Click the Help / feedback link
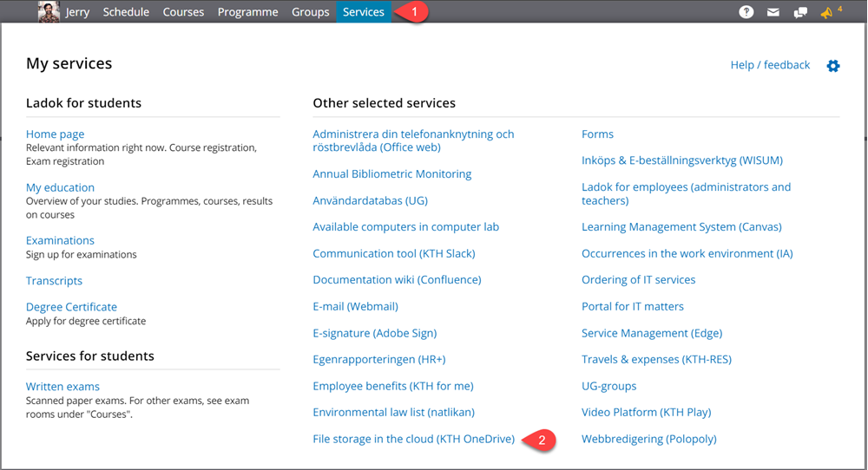The image size is (868, 470). (x=770, y=65)
